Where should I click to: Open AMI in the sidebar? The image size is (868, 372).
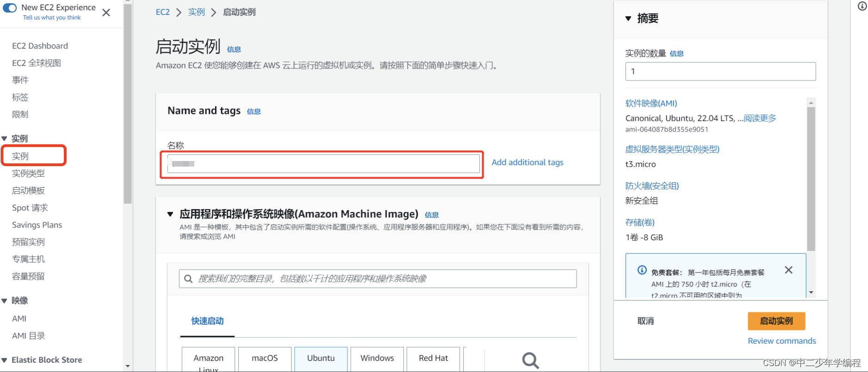coord(19,318)
